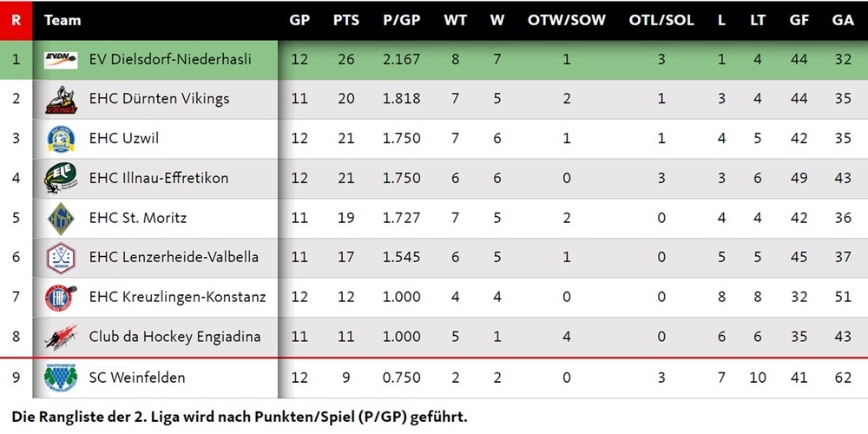Click the SC Weinfelden team logo
Viewport: 868px width, 434px height.
(x=62, y=378)
